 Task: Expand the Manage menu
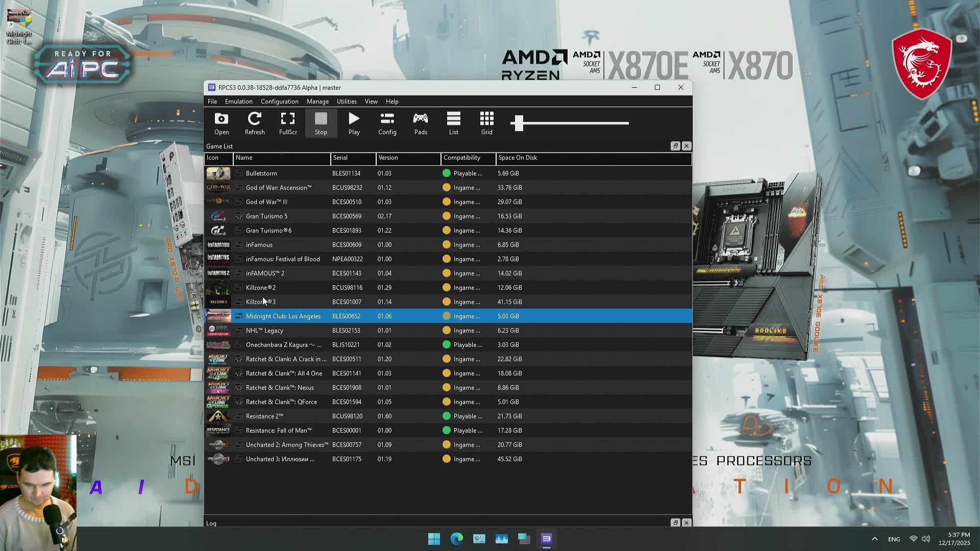click(317, 102)
